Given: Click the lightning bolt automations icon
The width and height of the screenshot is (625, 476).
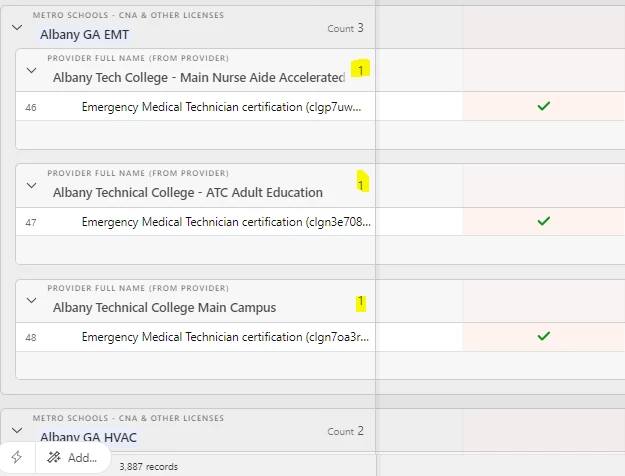Looking at the screenshot, I should click(16, 457).
